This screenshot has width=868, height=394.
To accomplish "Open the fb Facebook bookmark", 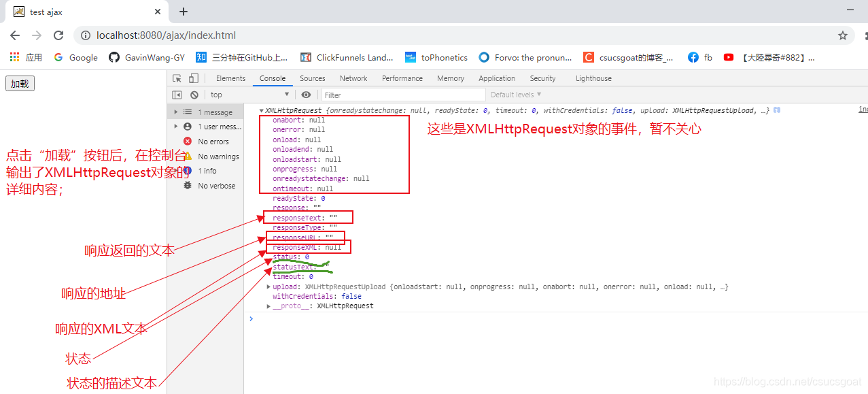I will 700,57.
